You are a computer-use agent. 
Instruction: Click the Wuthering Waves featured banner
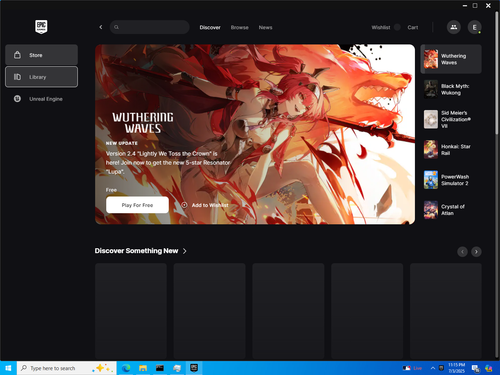point(255,134)
